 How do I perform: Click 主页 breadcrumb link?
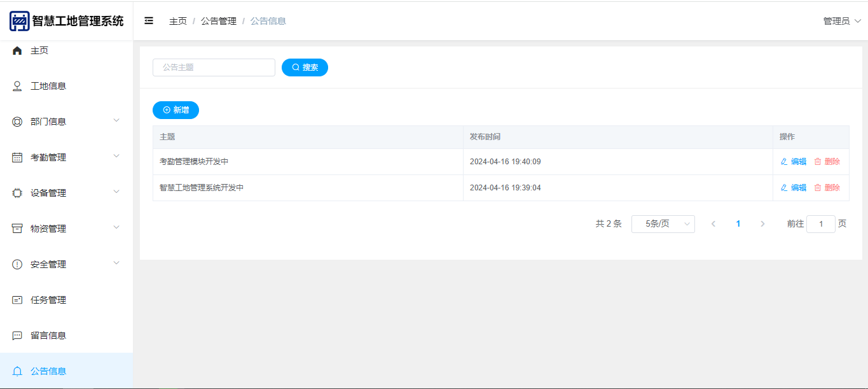[x=178, y=21]
